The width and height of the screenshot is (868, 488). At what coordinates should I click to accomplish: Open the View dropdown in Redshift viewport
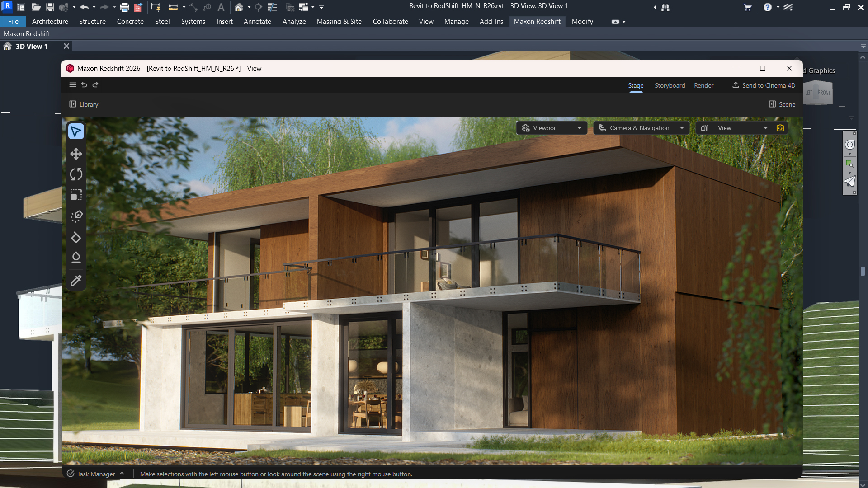click(735, 128)
